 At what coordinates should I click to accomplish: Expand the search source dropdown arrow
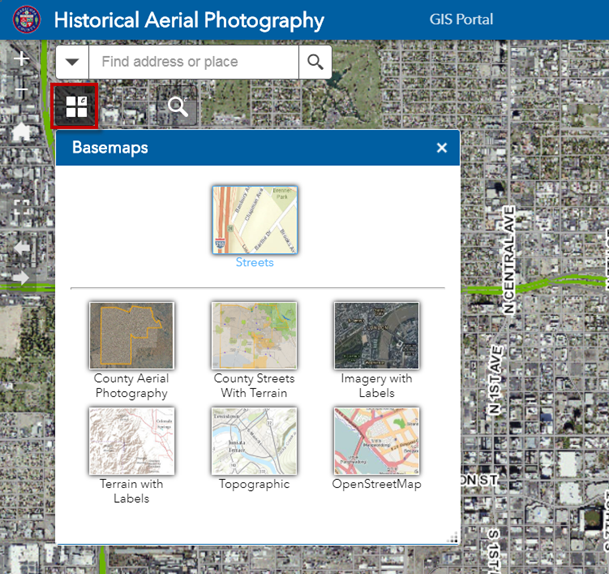point(72,62)
